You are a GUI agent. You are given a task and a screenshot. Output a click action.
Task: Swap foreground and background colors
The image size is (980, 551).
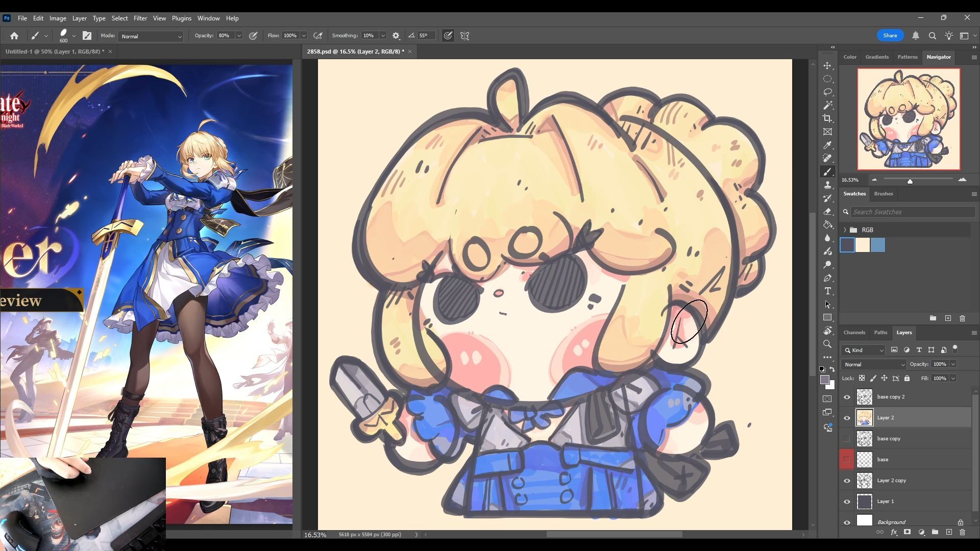pos(832,369)
